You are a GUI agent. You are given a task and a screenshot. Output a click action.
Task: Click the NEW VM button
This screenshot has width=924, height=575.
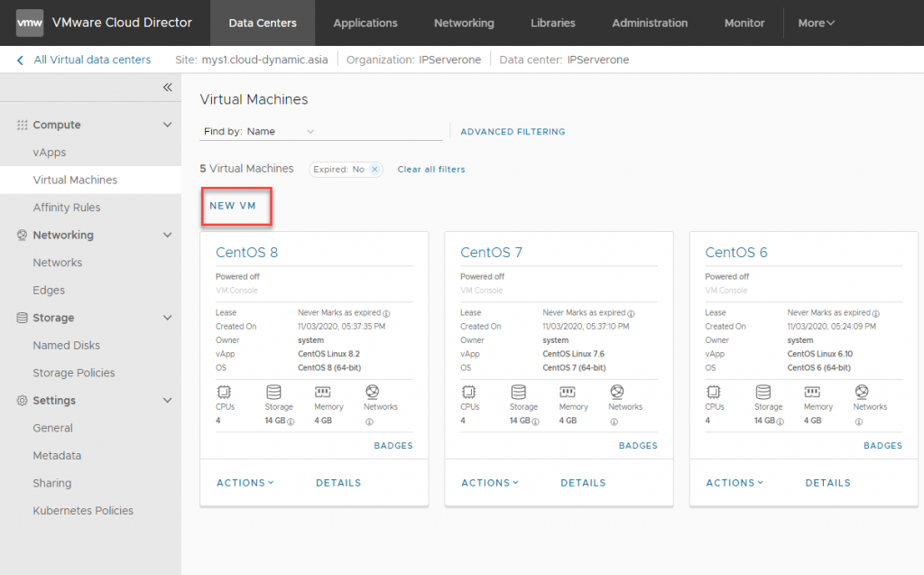(x=233, y=206)
